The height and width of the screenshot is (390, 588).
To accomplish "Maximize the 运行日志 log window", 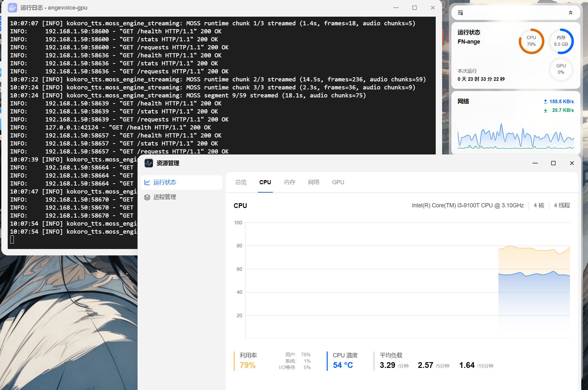I will (415, 8).
